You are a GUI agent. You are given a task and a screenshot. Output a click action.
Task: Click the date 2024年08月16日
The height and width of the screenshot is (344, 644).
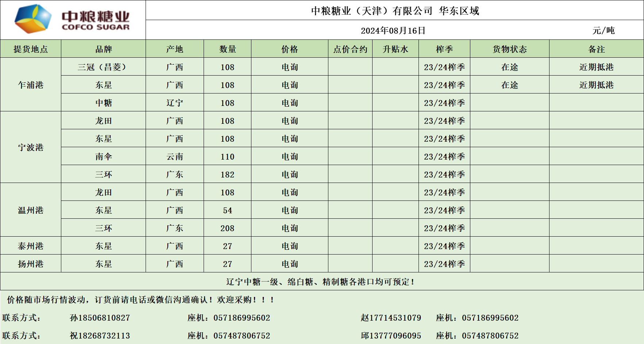393,31
